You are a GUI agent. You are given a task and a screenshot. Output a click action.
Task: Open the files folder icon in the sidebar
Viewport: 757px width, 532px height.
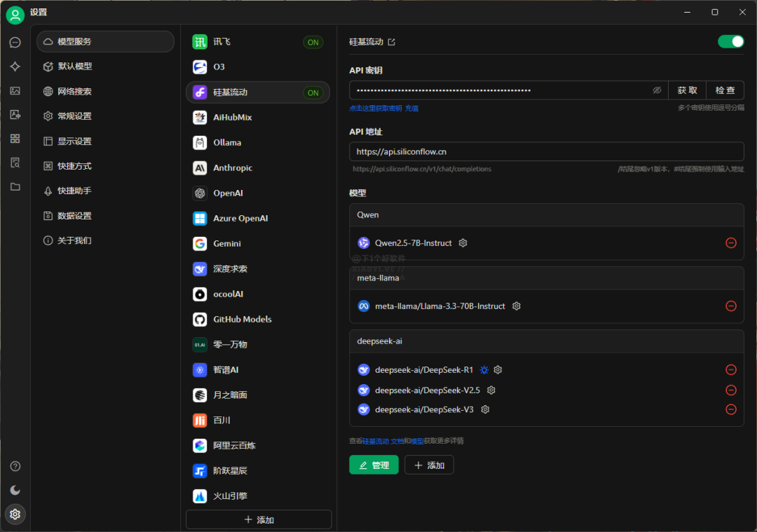click(15, 187)
